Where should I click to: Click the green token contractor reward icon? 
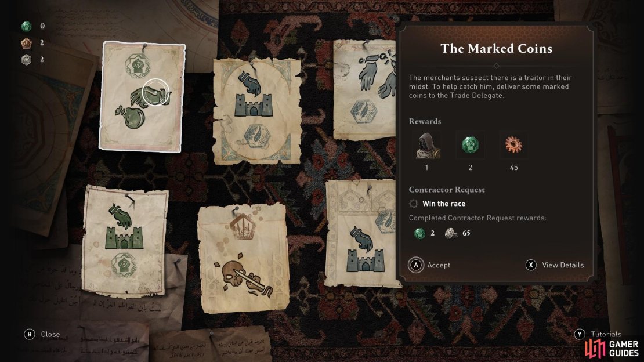[x=419, y=233]
